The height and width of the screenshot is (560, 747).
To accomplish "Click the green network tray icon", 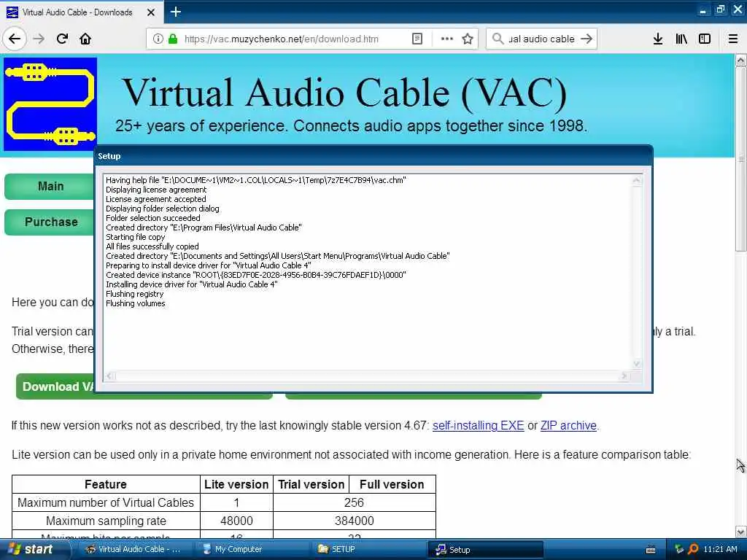I will (679, 549).
